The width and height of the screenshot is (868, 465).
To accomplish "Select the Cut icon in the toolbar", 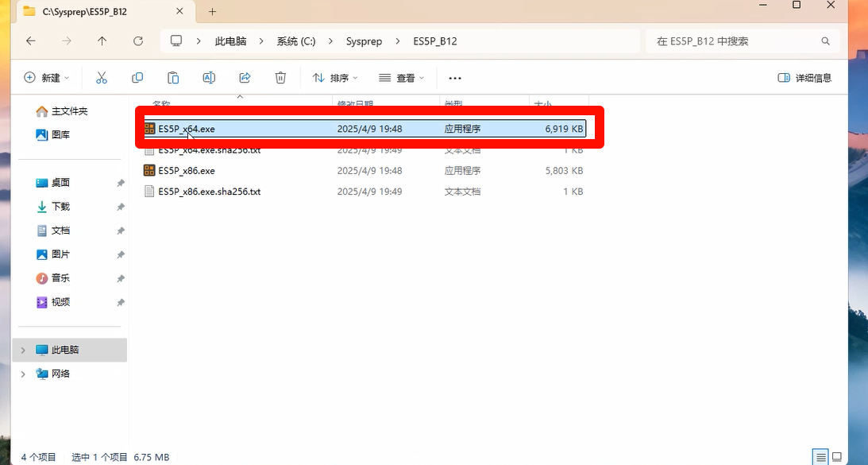I will [x=101, y=77].
